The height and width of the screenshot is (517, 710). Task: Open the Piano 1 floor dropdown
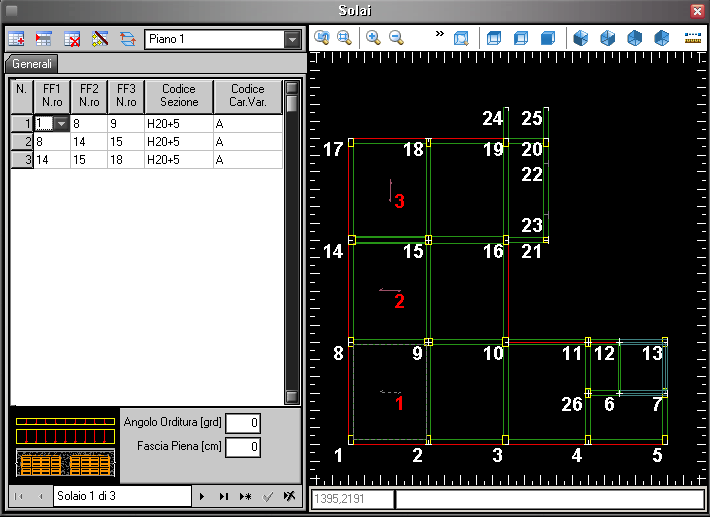(x=291, y=39)
